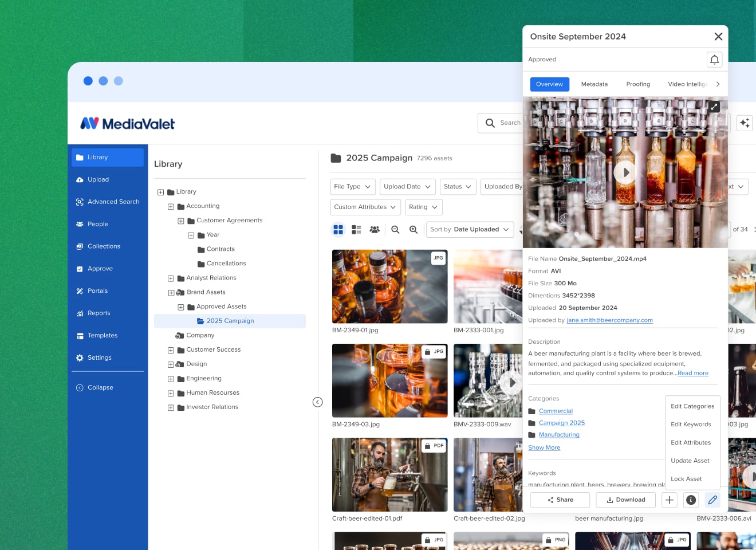Click the Search input field
Image resolution: width=756 pixels, height=550 pixels.
click(501, 123)
